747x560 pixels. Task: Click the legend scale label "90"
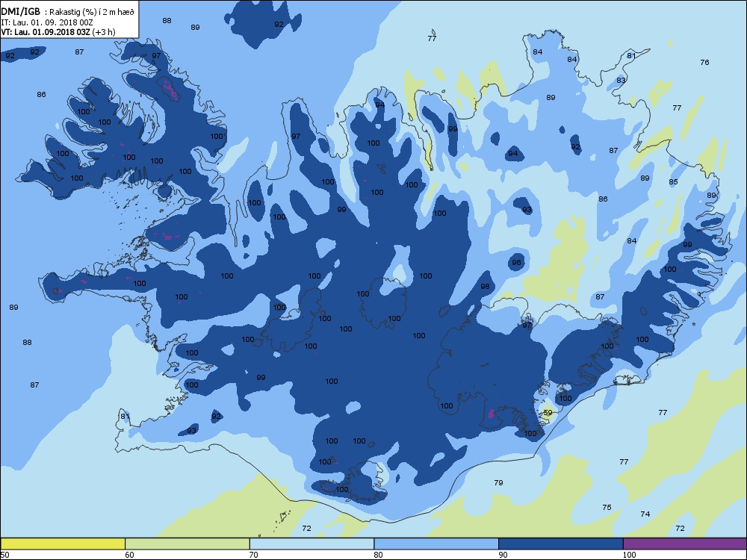coord(503,555)
